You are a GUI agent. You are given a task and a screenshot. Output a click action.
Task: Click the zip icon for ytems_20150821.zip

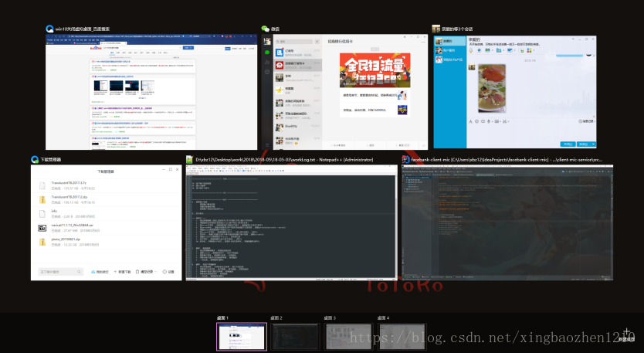point(42,242)
